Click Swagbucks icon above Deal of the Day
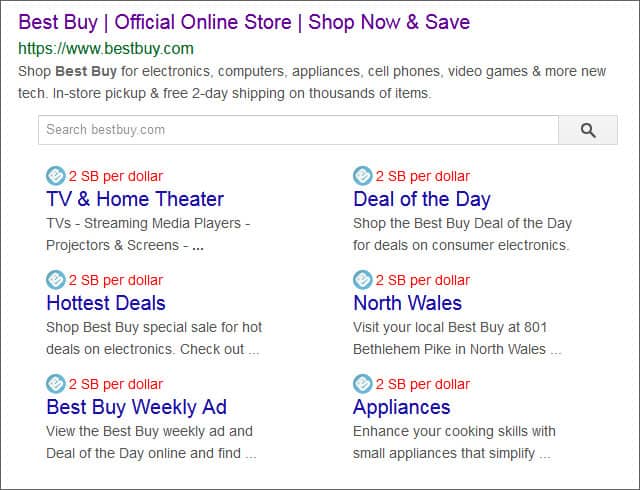The image size is (640, 490). (x=362, y=176)
